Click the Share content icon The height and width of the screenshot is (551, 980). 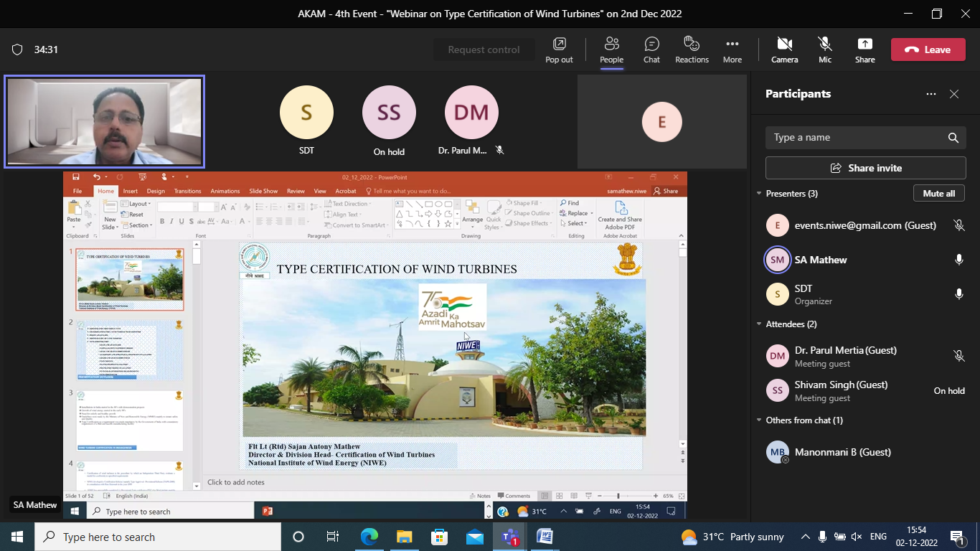pos(864,50)
